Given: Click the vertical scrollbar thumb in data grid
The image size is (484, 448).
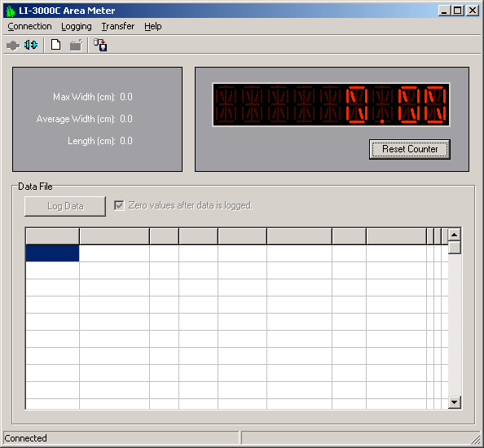Looking at the screenshot, I should tap(455, 248).
